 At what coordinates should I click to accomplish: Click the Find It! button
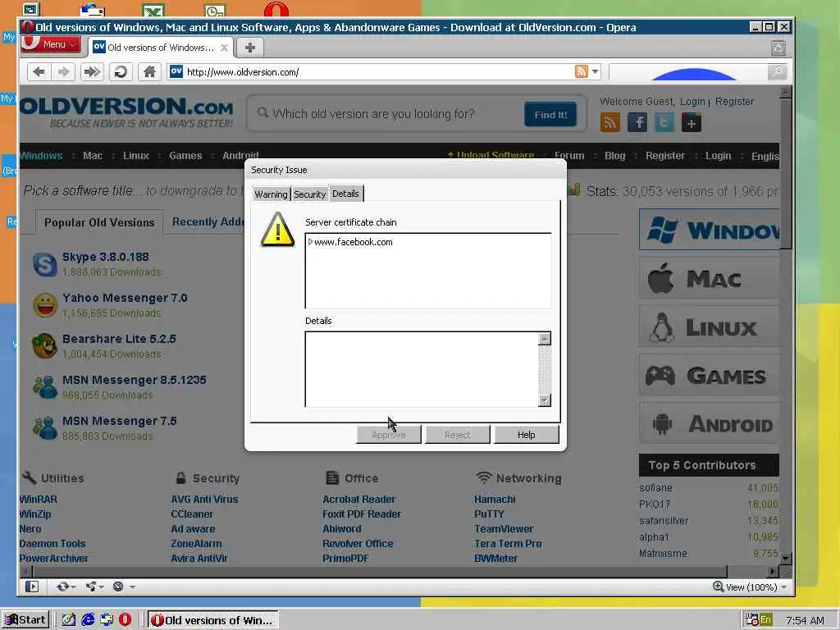point(550,114)
